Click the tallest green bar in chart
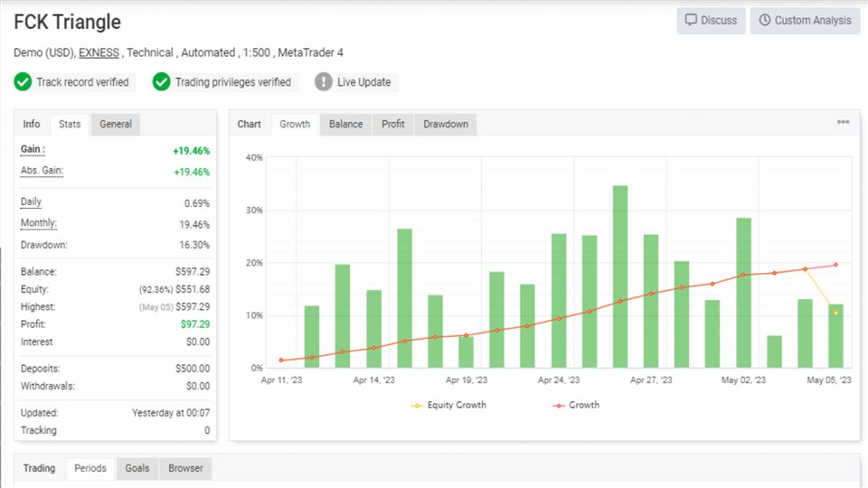 pyautogui.click(x=620, y=277)
